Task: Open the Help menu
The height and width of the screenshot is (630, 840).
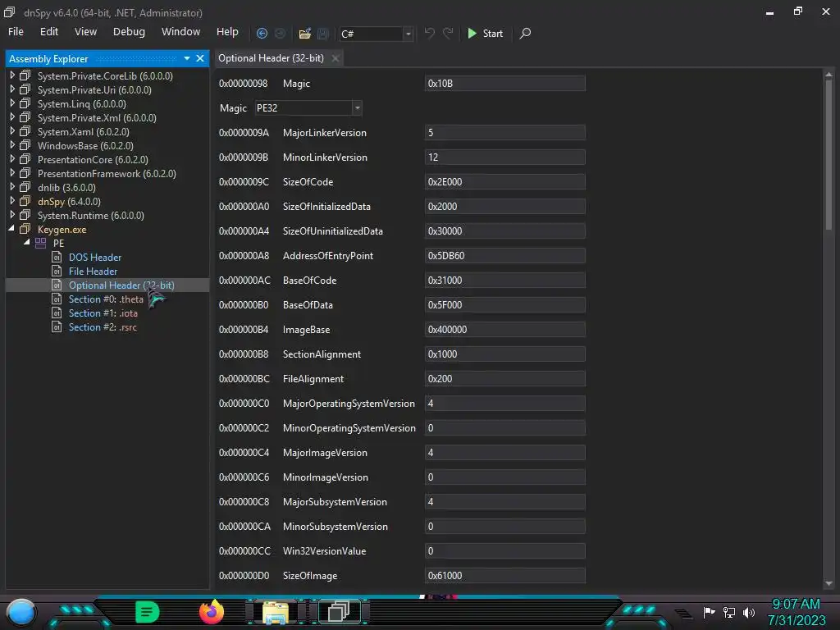Action: pos(227,32)
